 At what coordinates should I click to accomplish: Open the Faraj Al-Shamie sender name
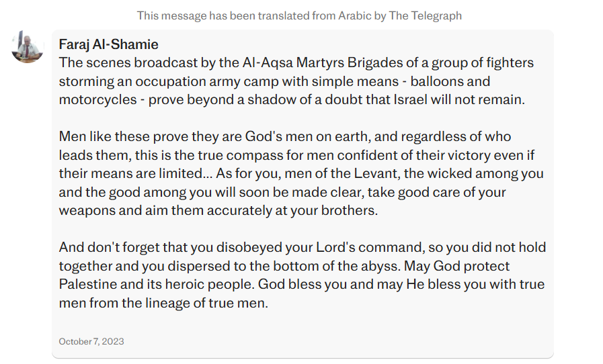click(109, 45)
